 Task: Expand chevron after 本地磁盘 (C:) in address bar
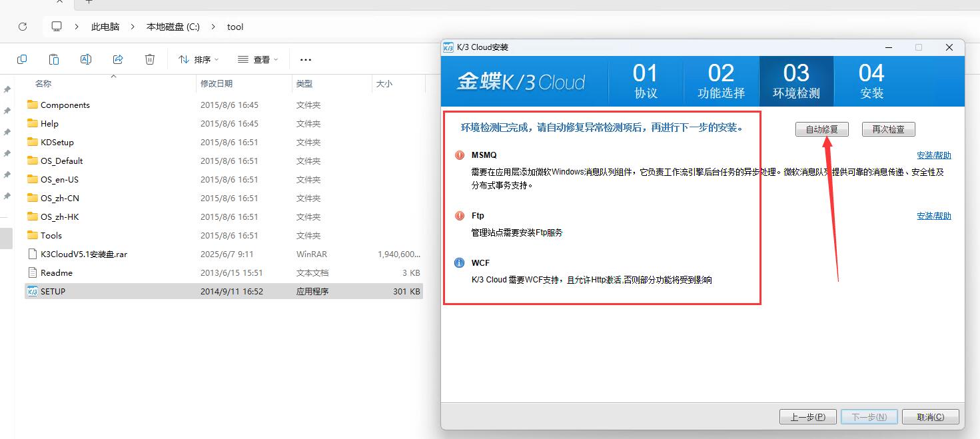213,27
